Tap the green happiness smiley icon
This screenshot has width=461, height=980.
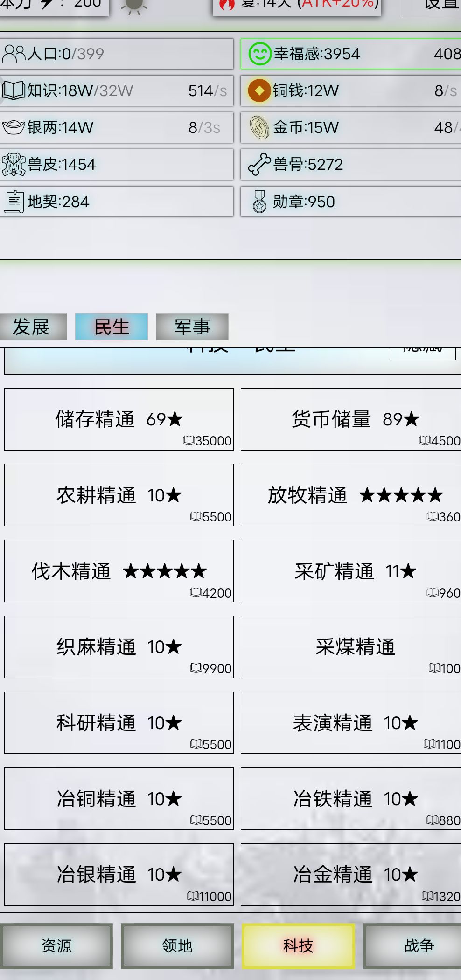(259, 54)
